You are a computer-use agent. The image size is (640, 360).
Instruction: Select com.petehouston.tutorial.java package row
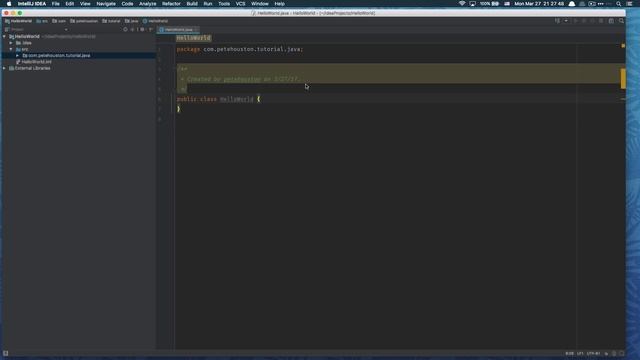(78, 56)
